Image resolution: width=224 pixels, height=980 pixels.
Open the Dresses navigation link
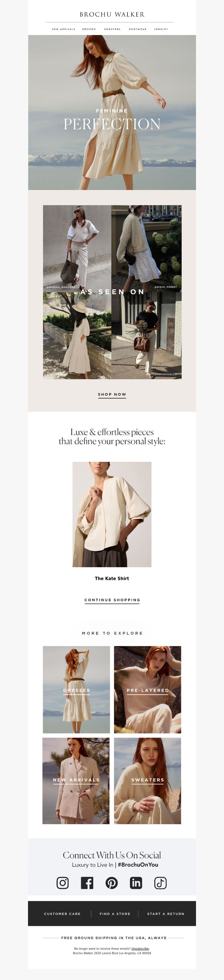tap(89, 29)
